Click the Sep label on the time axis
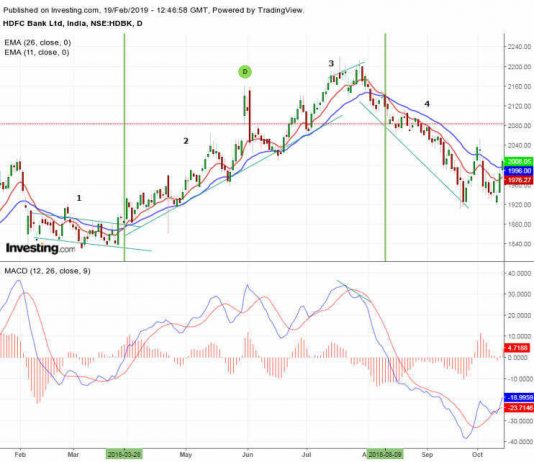 427,455
